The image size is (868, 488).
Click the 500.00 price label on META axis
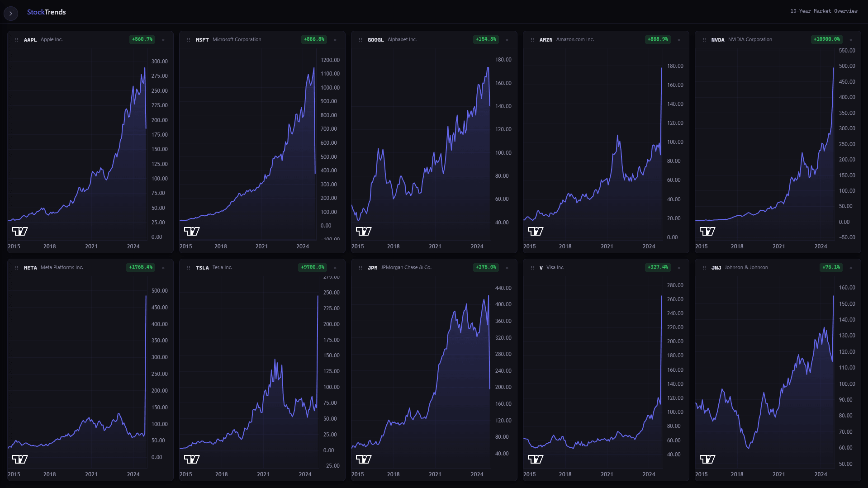point(159,291)
